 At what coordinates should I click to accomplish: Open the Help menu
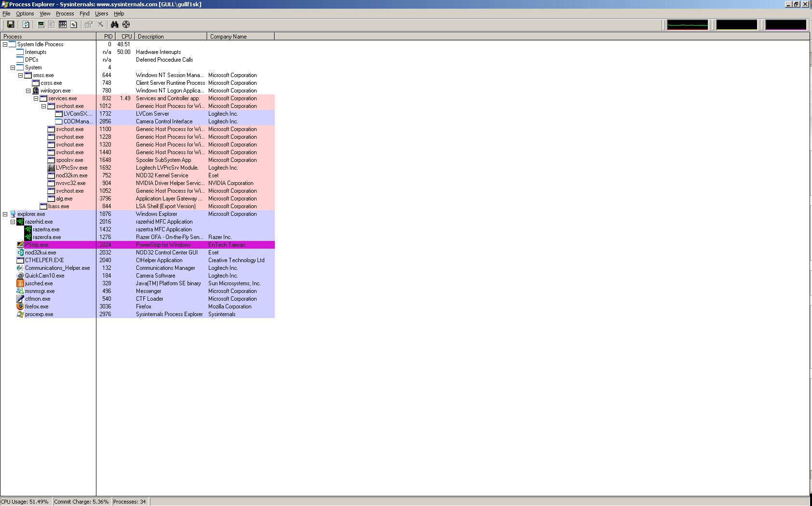pos(119,13)
